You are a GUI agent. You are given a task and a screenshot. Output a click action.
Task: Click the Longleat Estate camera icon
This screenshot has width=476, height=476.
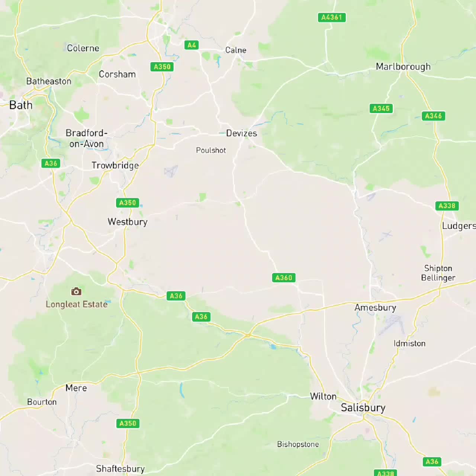[76, 291]
